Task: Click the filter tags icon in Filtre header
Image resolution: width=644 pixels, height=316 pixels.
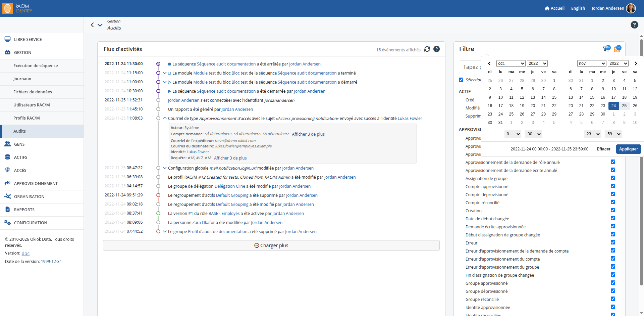Action: (x=606, y=49)
